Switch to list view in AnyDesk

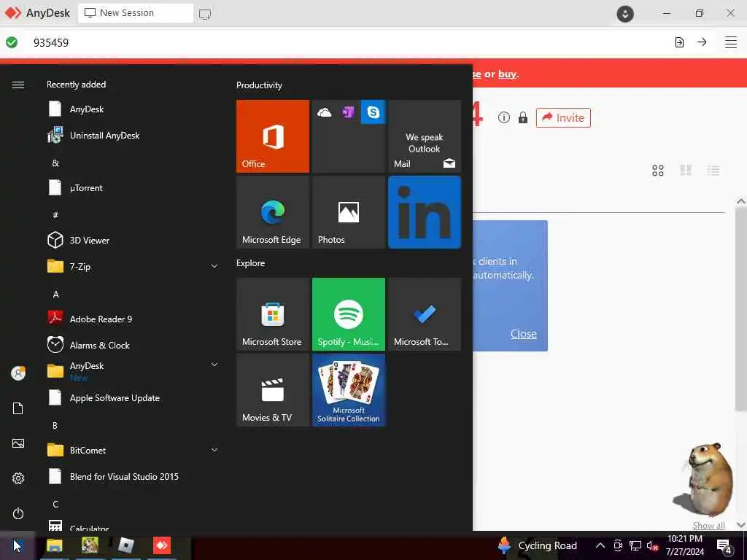(x=713, y=171)
